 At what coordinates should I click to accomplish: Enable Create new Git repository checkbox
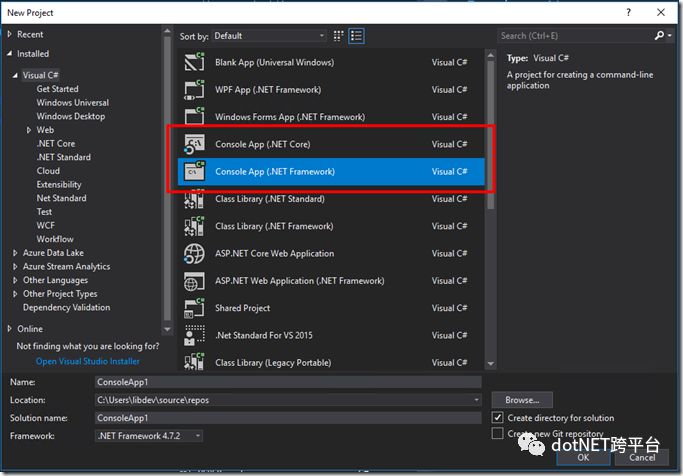[x=497, y=433]
